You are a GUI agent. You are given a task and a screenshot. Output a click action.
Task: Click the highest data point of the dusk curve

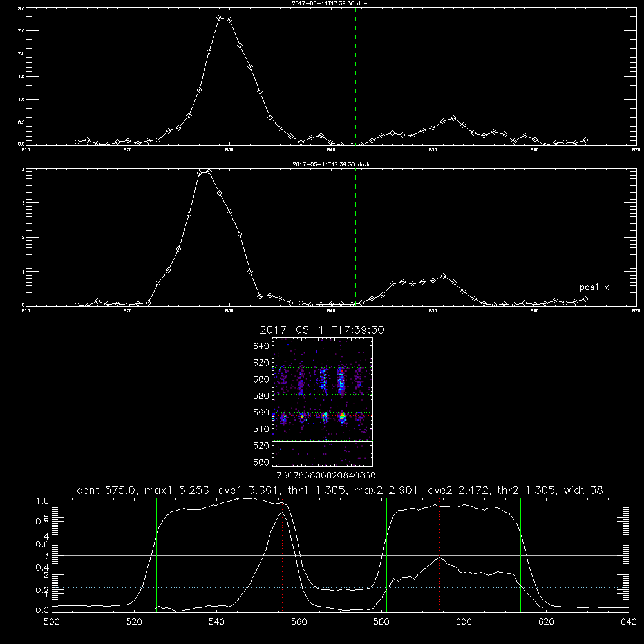209,172
